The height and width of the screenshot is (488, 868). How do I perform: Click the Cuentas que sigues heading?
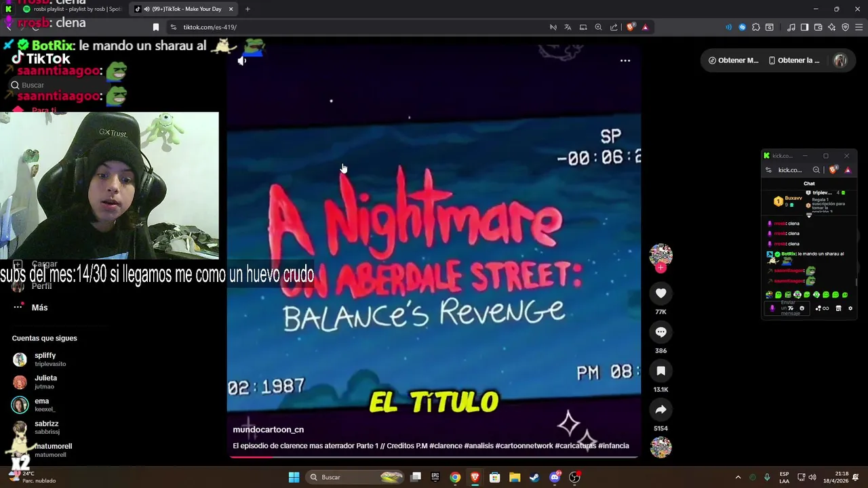coord(44,338)
